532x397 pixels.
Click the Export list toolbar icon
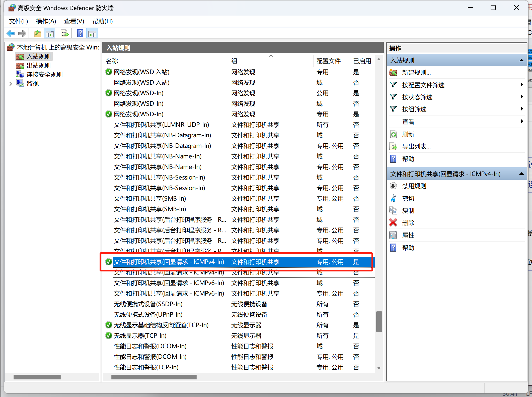click(x=65, y=33)
